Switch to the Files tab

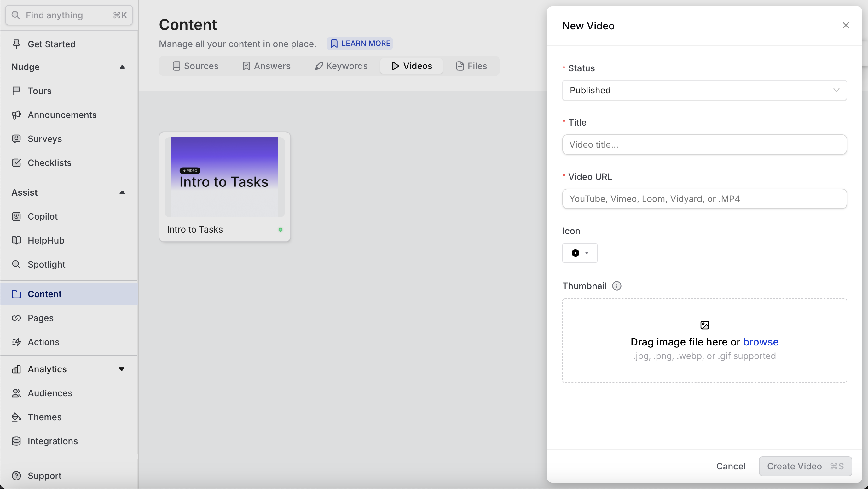click(x=471, y=66)
